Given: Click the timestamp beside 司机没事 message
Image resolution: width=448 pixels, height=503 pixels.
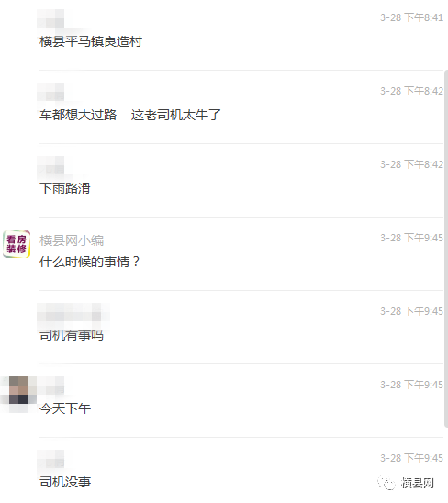Looking at the screenshot, I should coord(411,458).
